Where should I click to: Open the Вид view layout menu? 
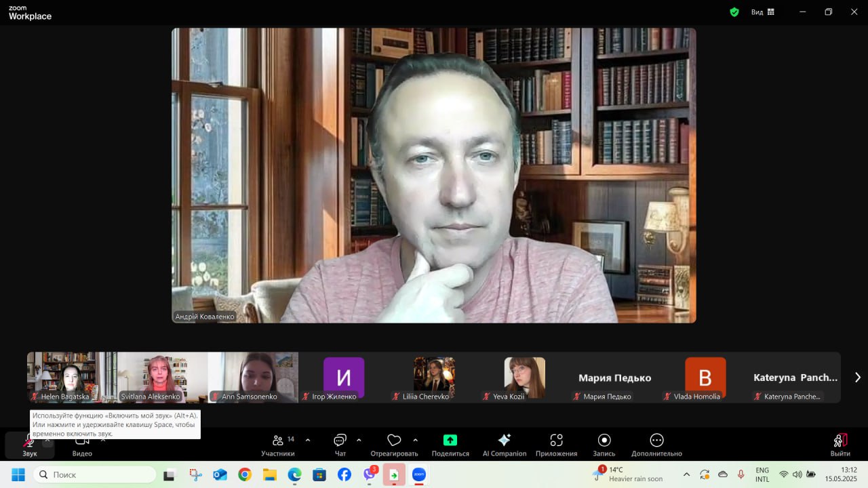click(762, 12)
